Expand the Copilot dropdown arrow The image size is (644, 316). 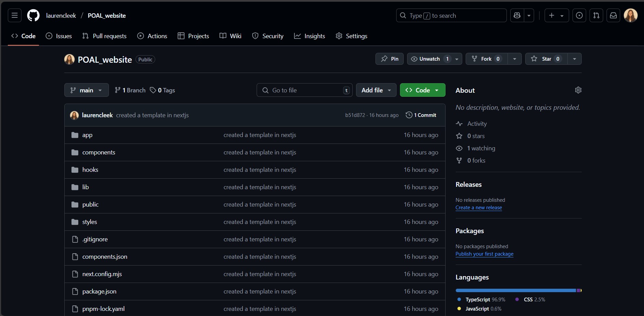[529, 15]
